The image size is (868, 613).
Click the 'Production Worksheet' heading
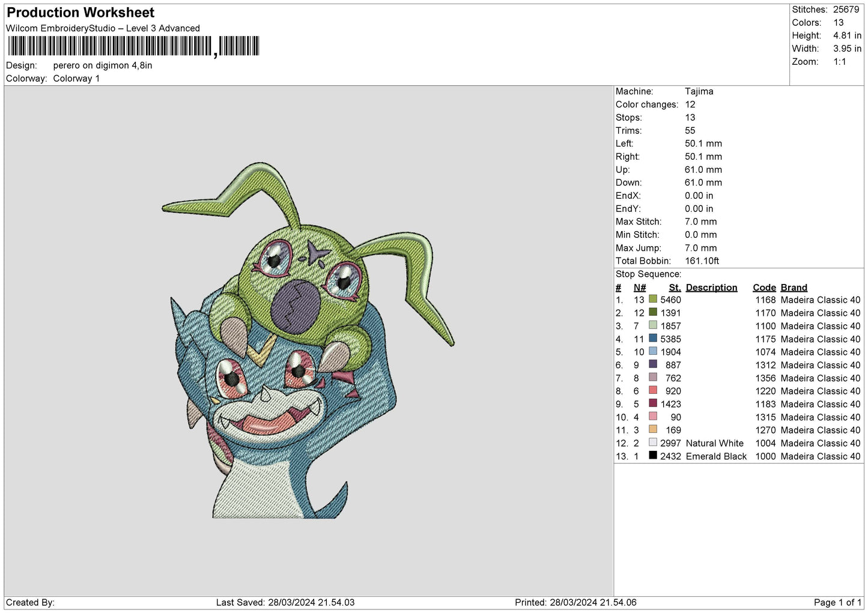point(80,13)
